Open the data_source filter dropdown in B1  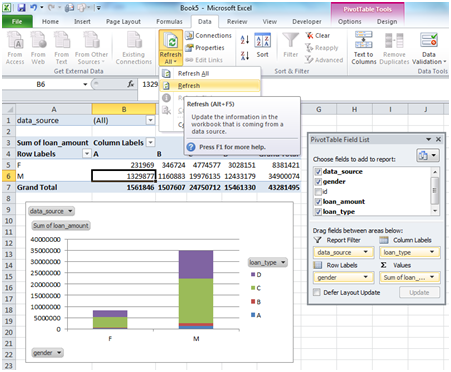tap(151, 120)
